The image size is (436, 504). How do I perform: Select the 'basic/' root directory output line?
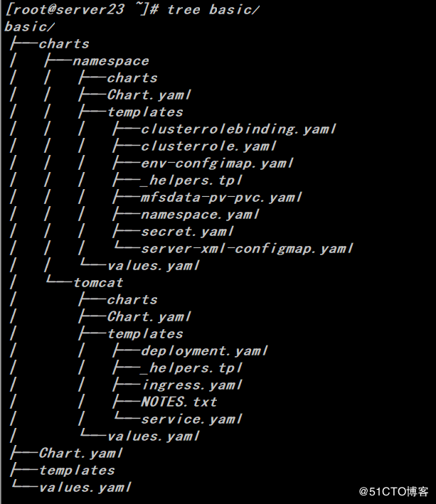[x=29, y=27]
